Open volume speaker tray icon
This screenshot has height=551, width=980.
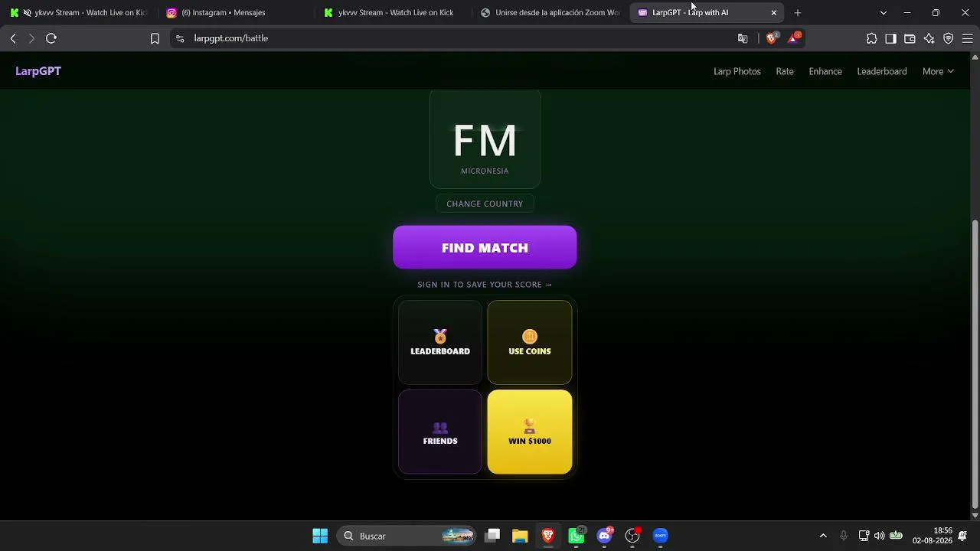pyautogui.click(x=879, y=536)
